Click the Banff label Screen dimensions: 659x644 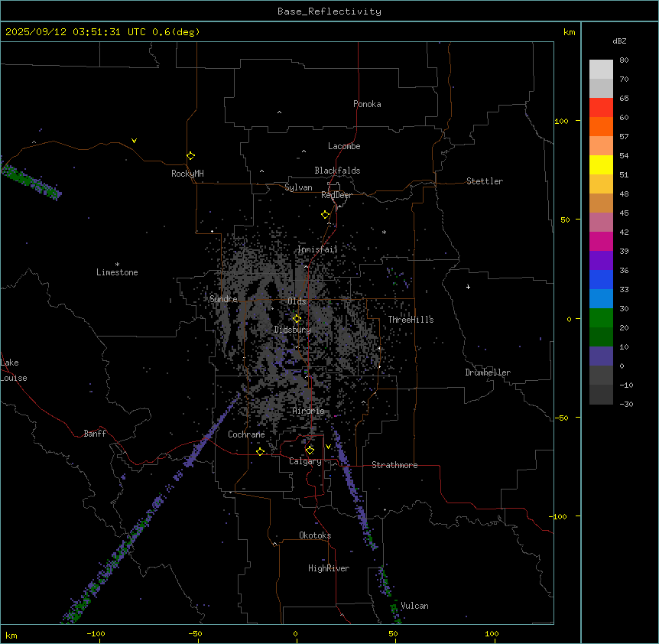[95, 434]
